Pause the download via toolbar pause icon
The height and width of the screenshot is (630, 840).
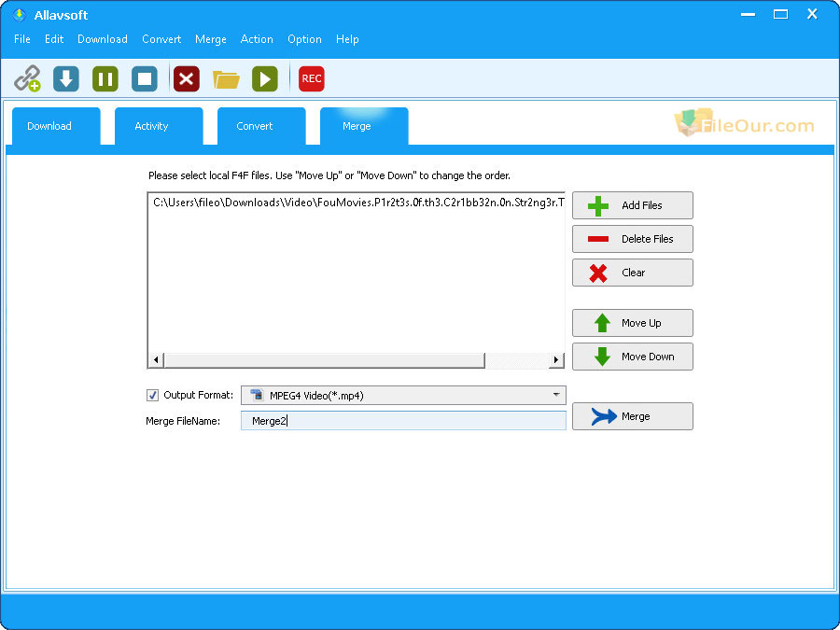point(105,78)
